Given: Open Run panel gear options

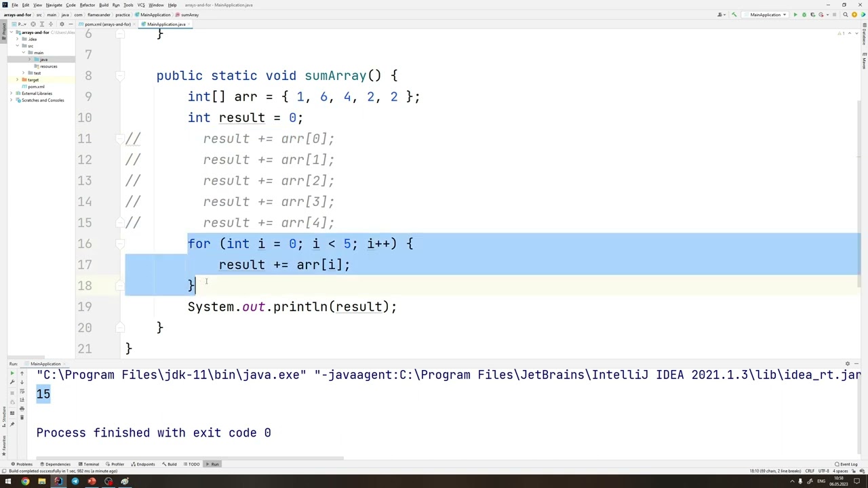Looking at the screenshot, I should pyautogui.click(x=847, y=364).
